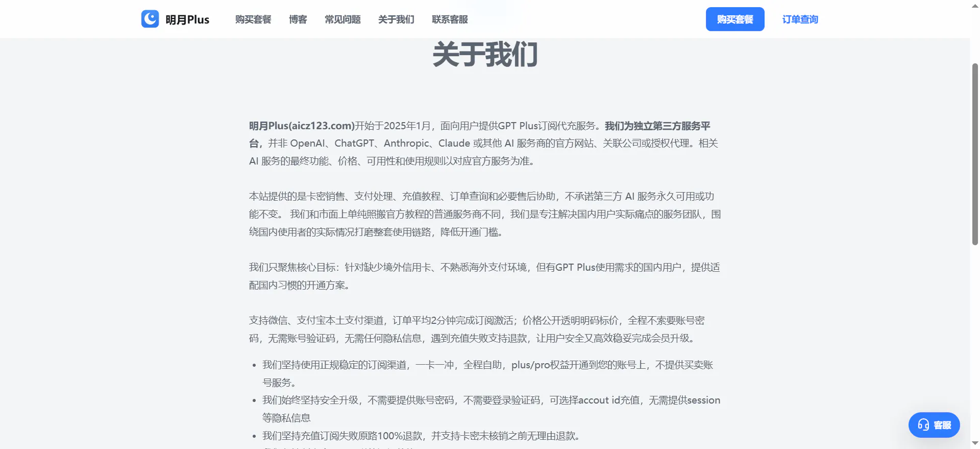Click the bullet 我们坚持使用正规稳定的订阅渠道
This screenshot has height=449, width=980.
coord(487,373)
